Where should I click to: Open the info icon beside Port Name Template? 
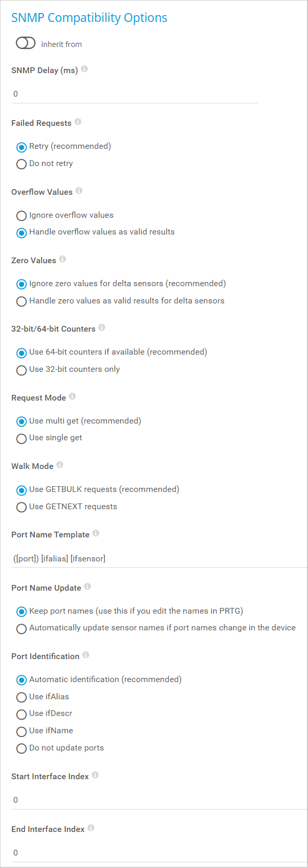(96, 533)
